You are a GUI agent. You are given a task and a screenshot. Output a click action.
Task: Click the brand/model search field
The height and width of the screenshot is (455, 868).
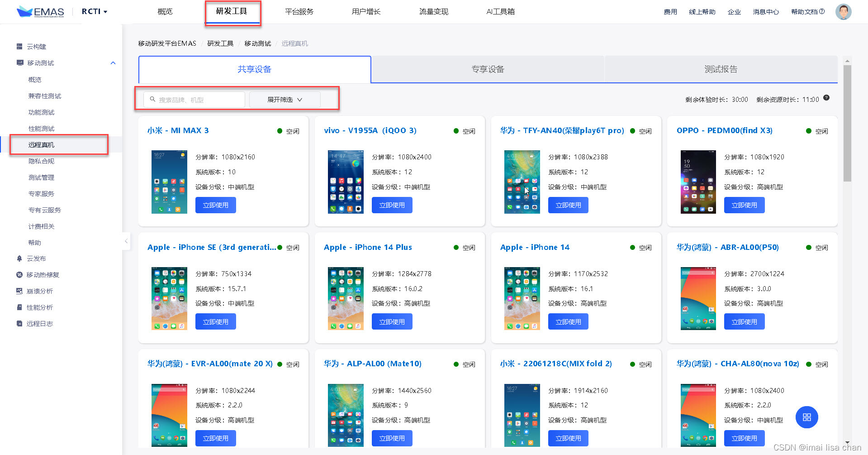194,100
